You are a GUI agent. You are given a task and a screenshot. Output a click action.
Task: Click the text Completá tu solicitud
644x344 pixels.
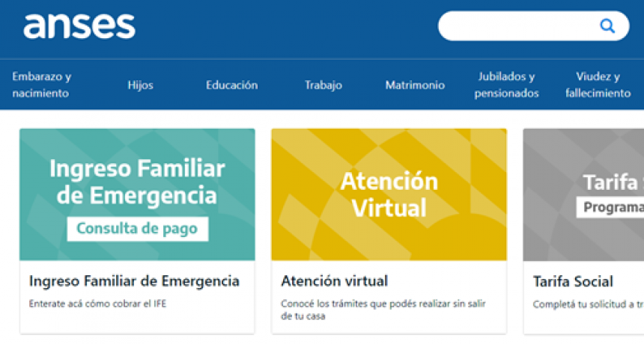[580, 304]
